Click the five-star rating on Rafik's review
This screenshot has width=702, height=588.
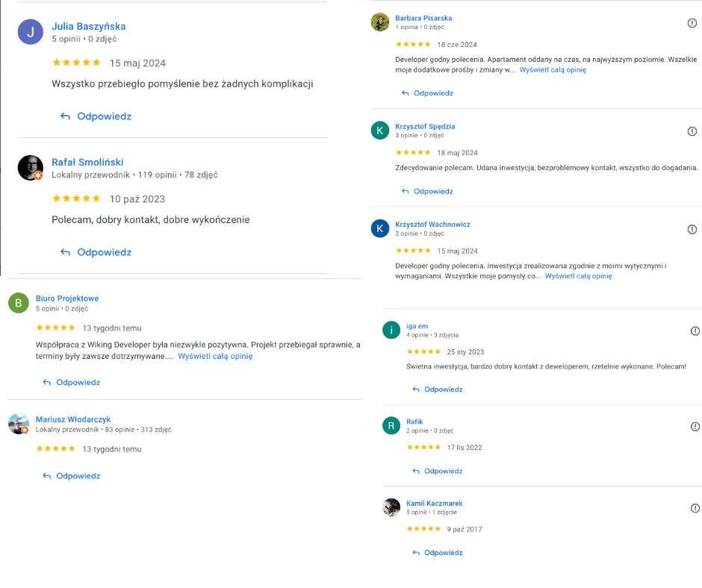[x=423, y=448]
